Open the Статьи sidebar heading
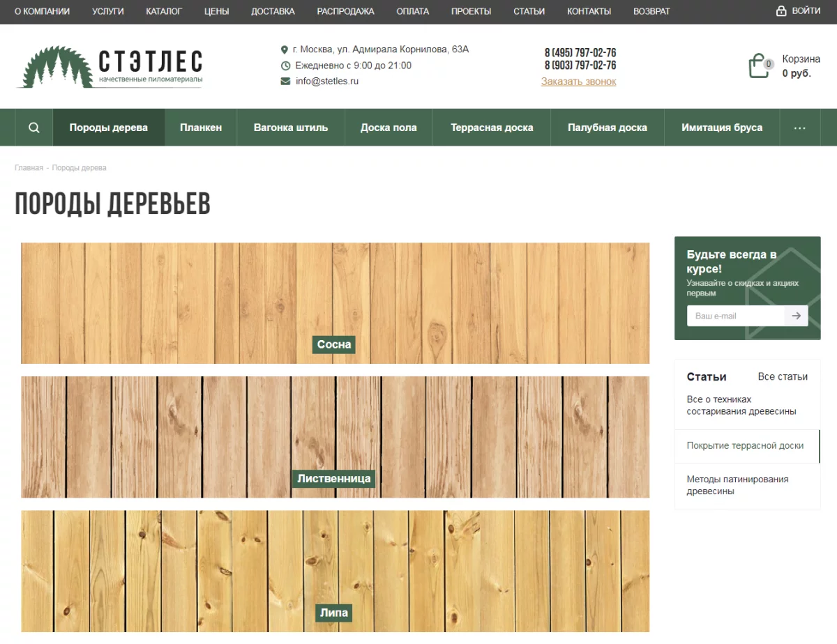This screenshot has height=644, width=837. [x=707, y=377]
